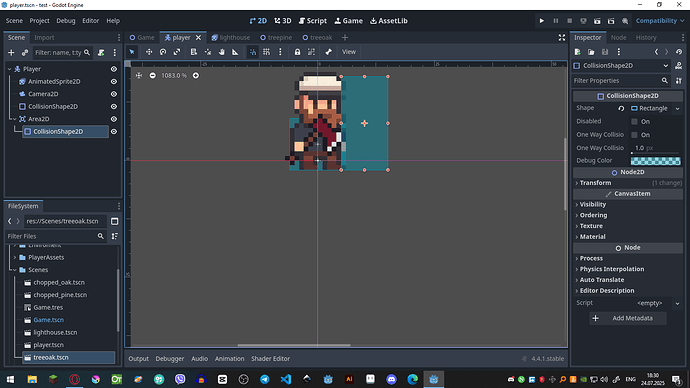Open the Shape Rectangle dropdown arrow
Viewport: 690px width, 388px height.
point(677,108)
